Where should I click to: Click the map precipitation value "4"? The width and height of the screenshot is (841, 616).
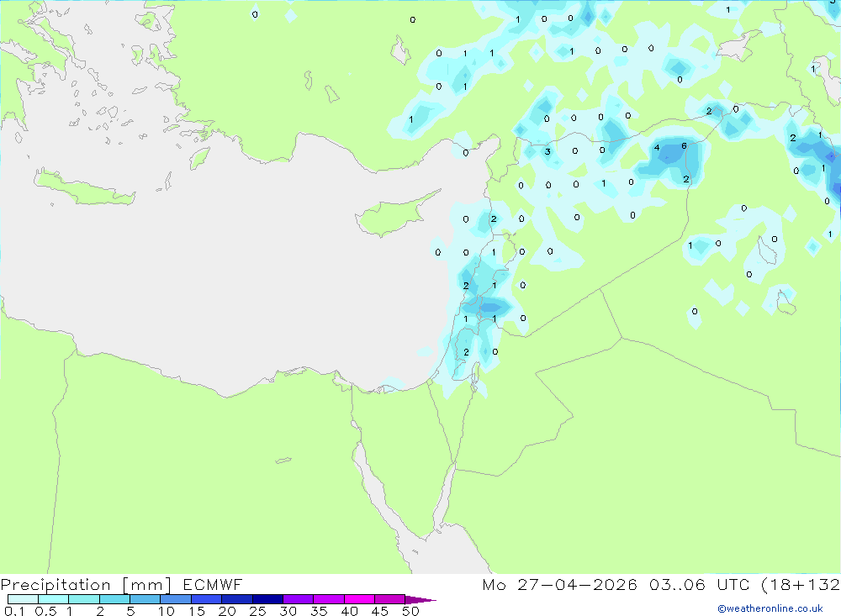(x=657, y=147)
